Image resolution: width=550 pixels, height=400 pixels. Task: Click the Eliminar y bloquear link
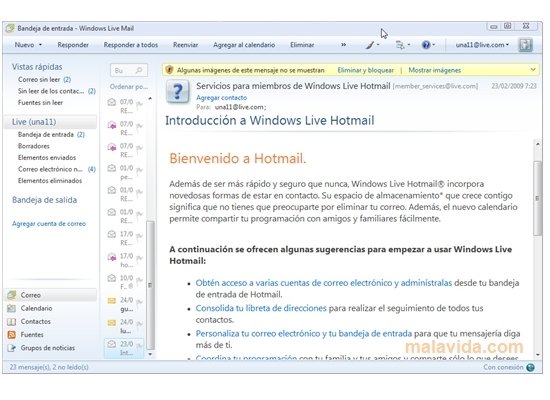[365, 70]
